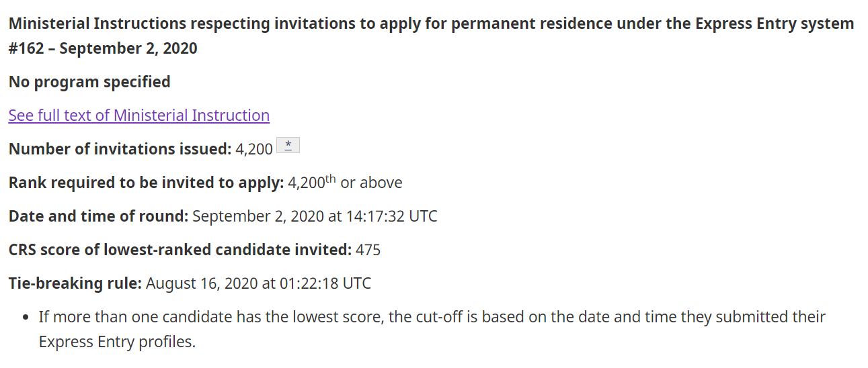Image resolution: width=868 pixels, height=368 pixels.
Task: Click the 'August 16, 2020 at 01:22:18 UTC' value
Action: [x=258, y=283]
